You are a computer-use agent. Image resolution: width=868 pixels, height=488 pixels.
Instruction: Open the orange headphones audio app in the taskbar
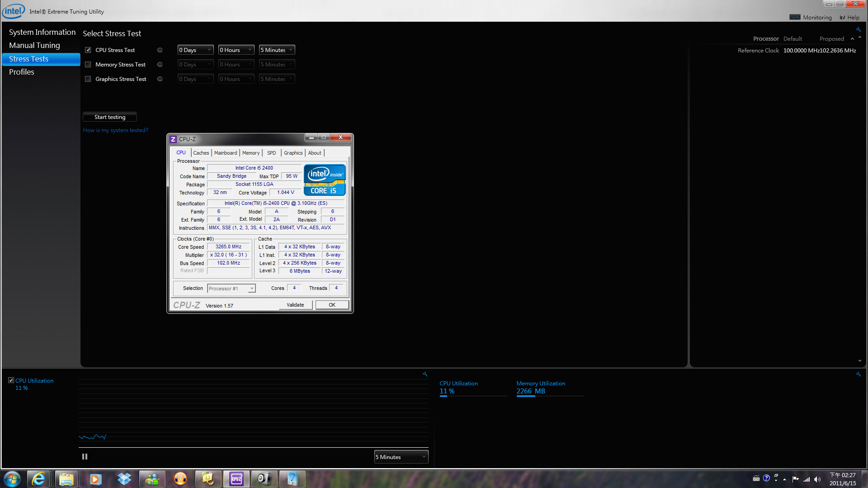180,479
